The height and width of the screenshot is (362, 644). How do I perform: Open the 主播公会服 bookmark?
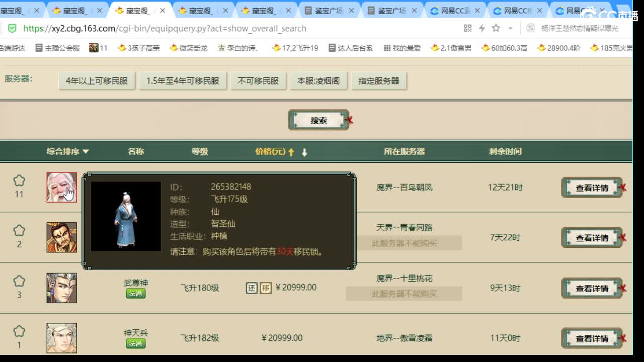click(58, 48)
